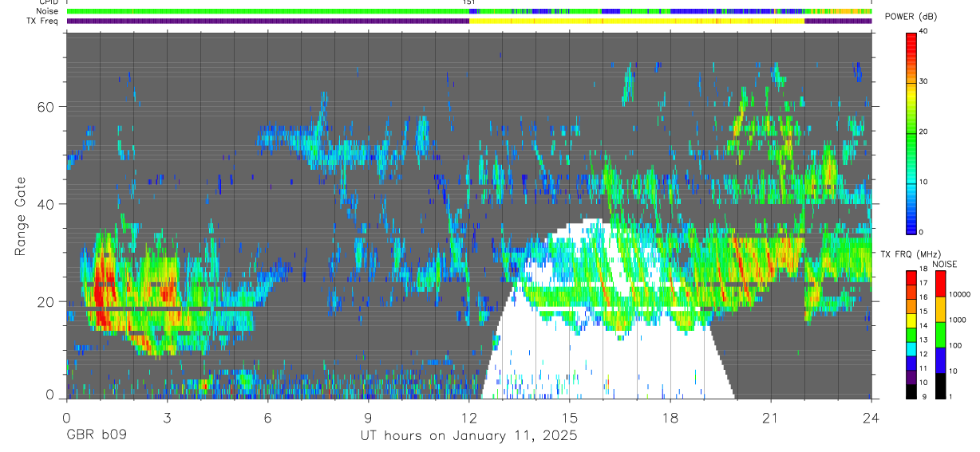This screenshot has width=980, height=452.
Task: Click the 9 tick on UT hours axis
Action: 369,418
